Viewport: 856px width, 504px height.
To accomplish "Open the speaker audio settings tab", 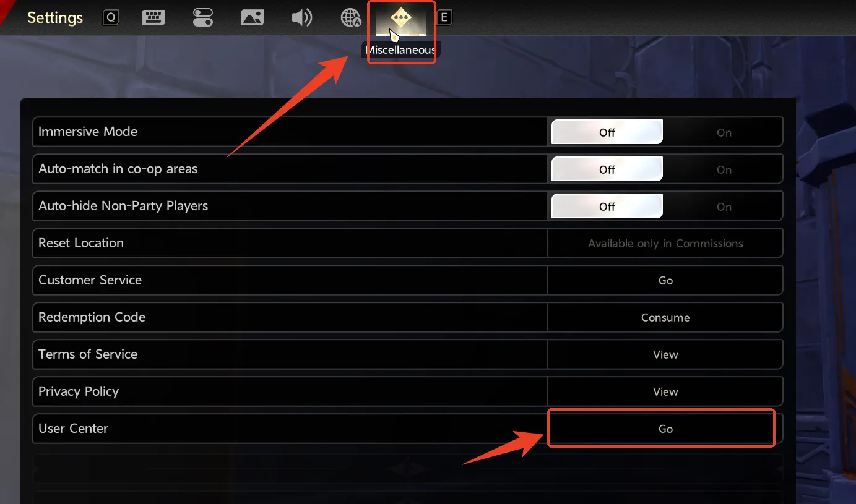I will (302, 18).
